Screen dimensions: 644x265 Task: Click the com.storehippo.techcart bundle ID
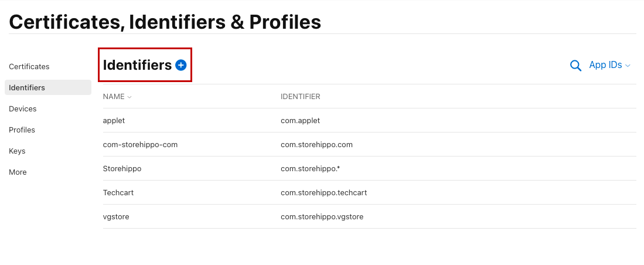coord(323,193)
